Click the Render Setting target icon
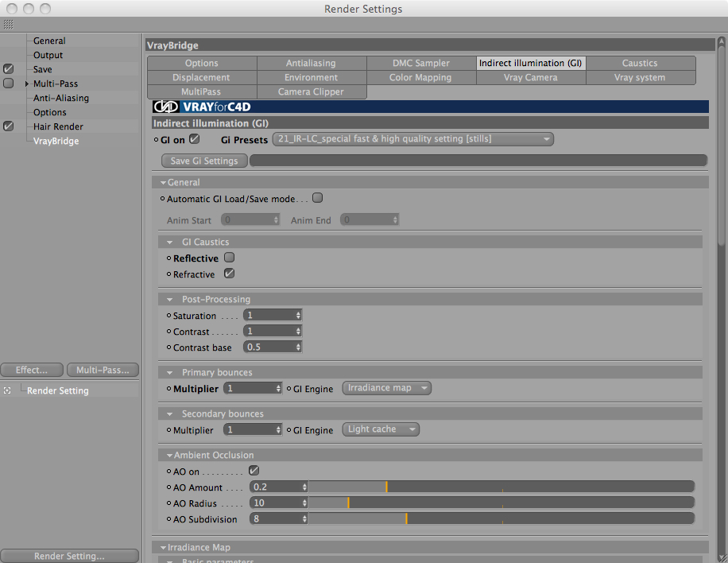 tap(7, 390)
